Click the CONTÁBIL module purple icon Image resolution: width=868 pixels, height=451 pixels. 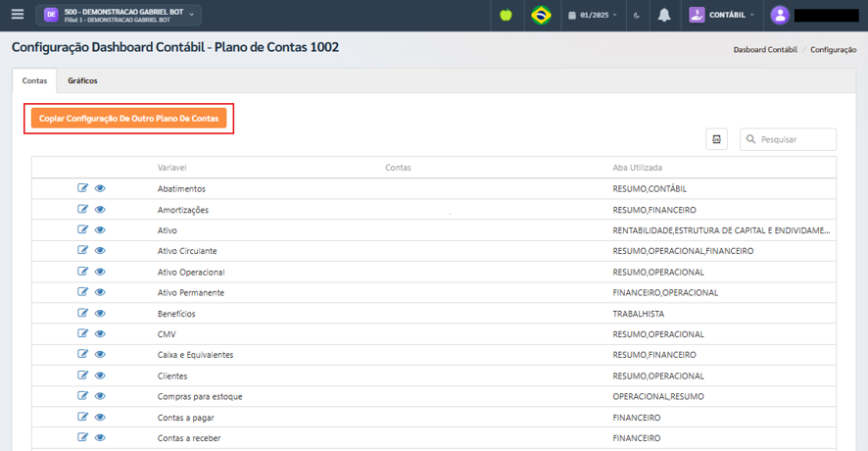point(697,15)
